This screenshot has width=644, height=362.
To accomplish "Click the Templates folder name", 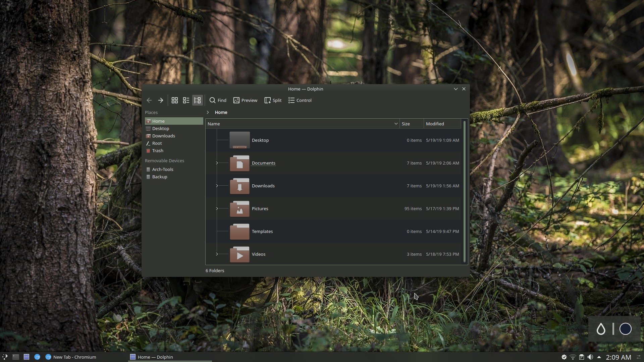I will click(262, 231).
